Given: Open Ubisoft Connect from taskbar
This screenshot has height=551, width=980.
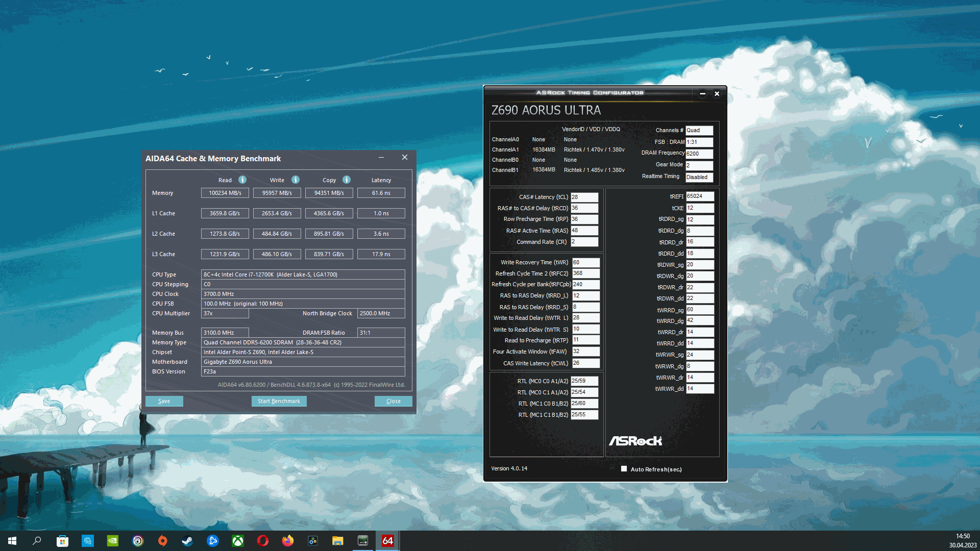Looking at the screenshot, I should click(x=138, y=541).
